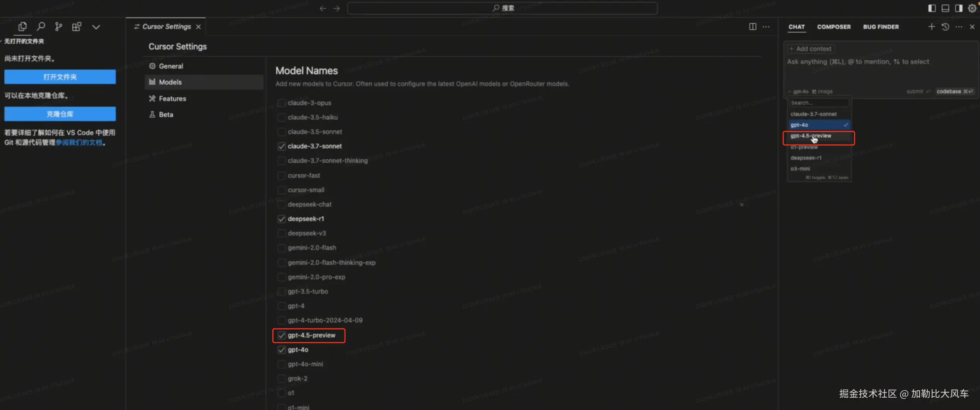Open the Explorer files icon
This screenshot has width=980, height=410.
(22, 26)
